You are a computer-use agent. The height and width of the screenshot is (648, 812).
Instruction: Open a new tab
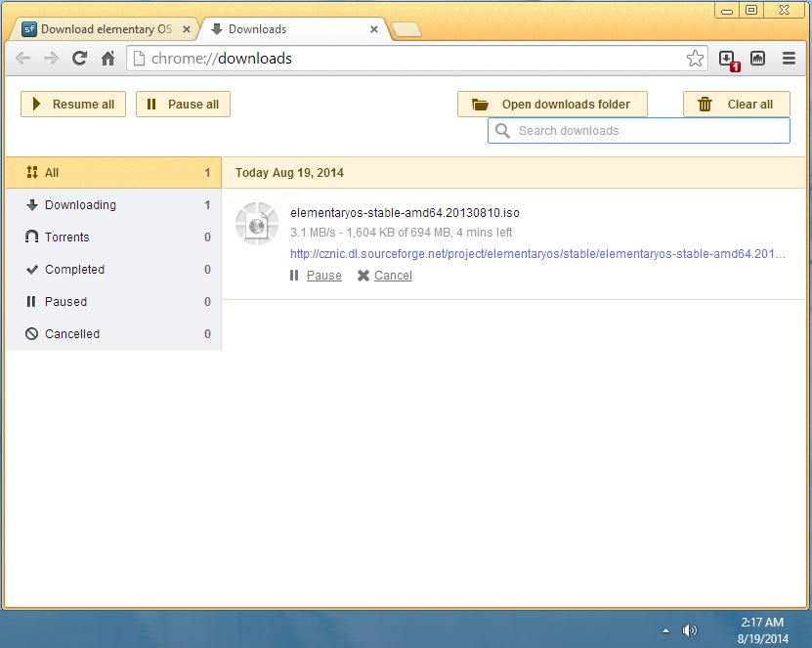(406, 30)
